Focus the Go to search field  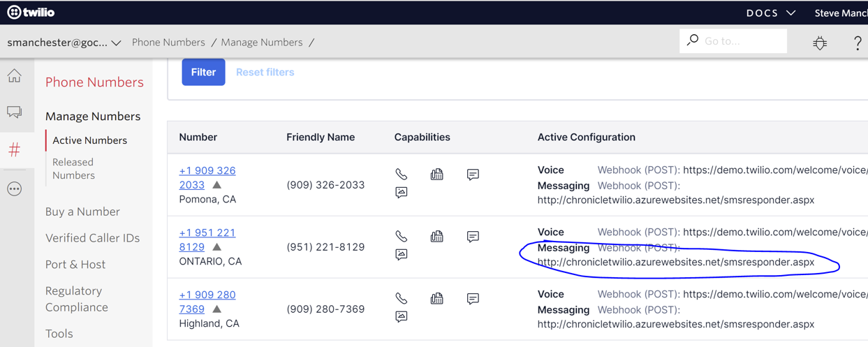pyautogui.click(x=733, y=41)
